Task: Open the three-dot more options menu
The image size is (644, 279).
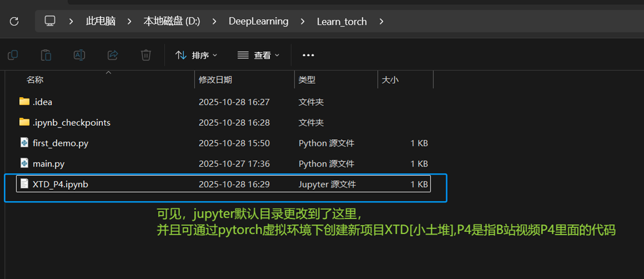Action: (308, 55)
